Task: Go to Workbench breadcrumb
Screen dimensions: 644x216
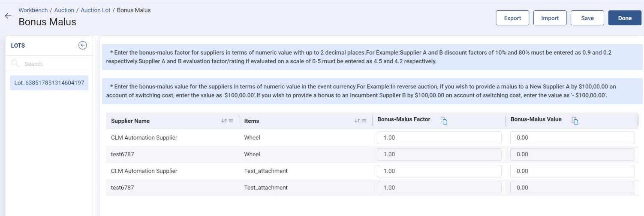Action: pyautogui.click(x=33, y=10)
